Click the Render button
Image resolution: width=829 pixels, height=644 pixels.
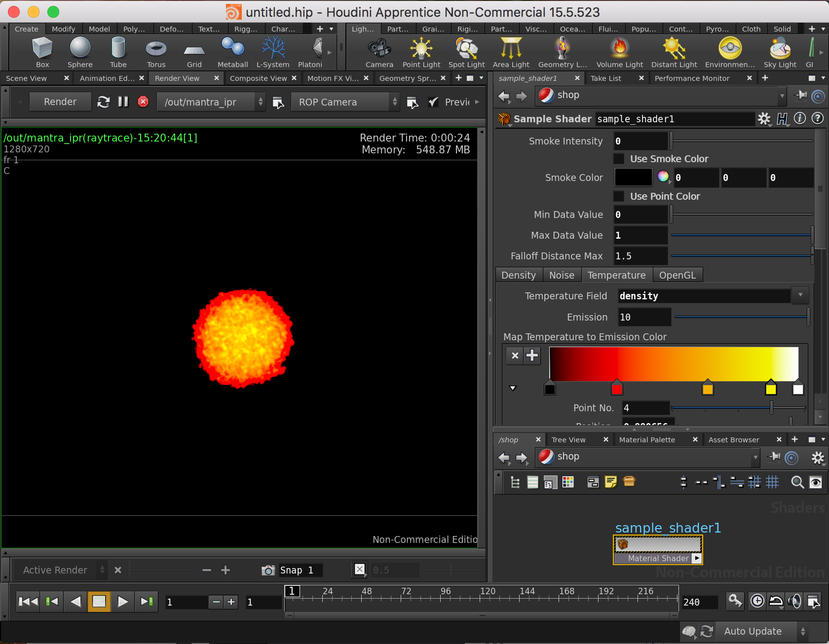[60, 102]
